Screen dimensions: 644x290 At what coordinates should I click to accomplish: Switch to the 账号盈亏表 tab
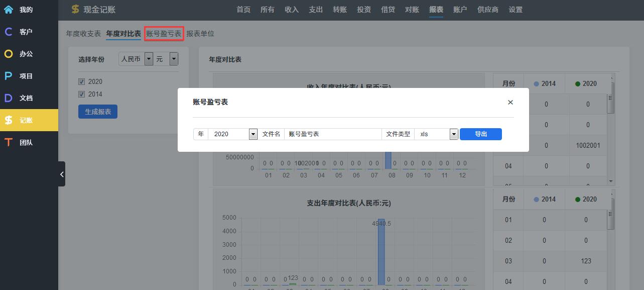[164, 34]
